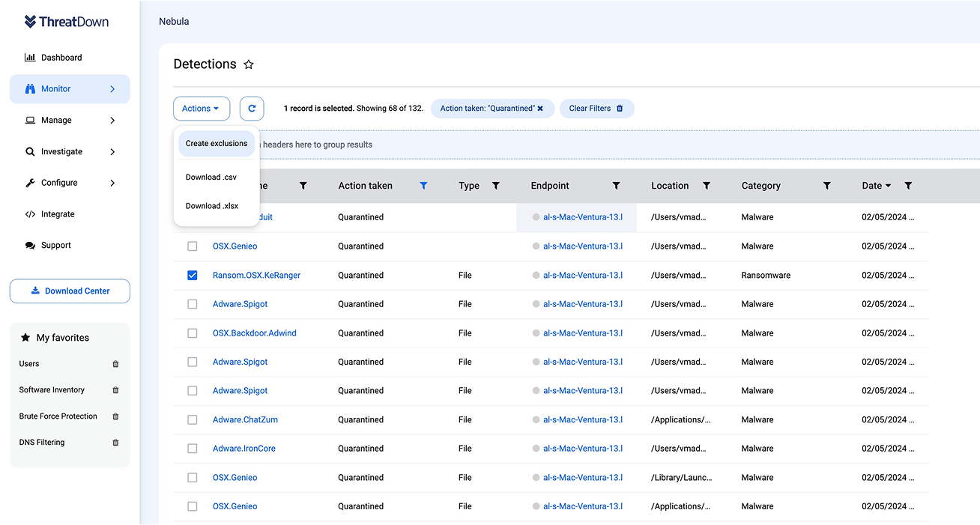
Task: Star the Detections page as favorite
Action: point(249,65)
